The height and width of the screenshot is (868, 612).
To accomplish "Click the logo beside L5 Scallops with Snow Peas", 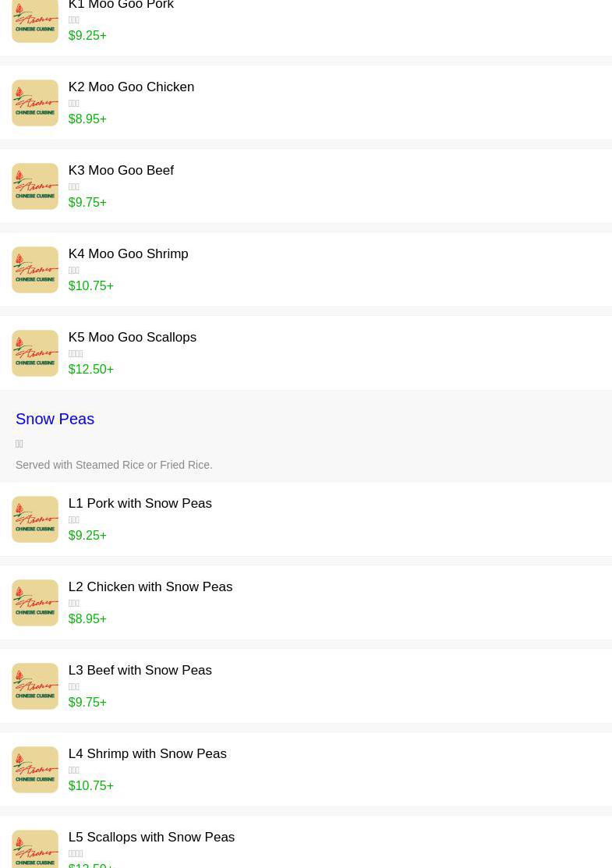I will coord(35,850).
